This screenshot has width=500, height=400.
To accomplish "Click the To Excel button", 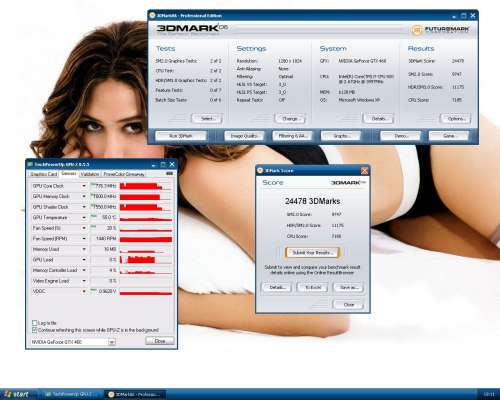I will 313,287.
